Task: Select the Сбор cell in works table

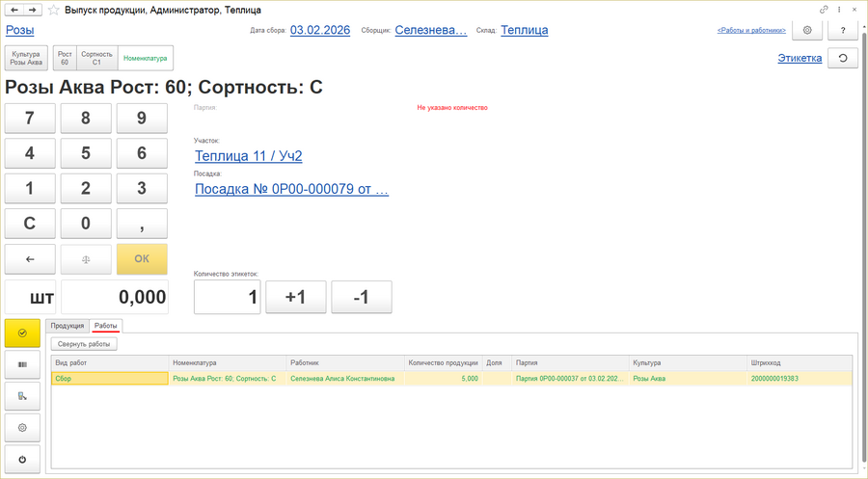Action: tap(110, 379)
